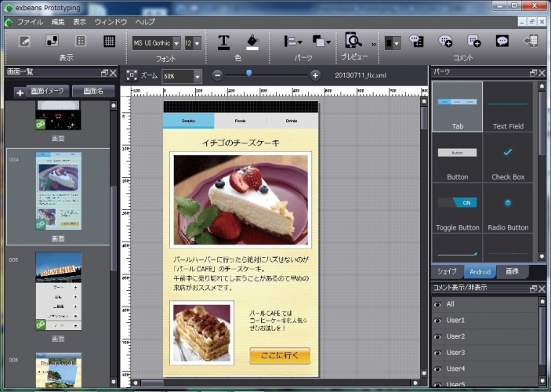Undock the 画面一覧 panel
This screenshot has width=551, height=392.
pos(104,73)
